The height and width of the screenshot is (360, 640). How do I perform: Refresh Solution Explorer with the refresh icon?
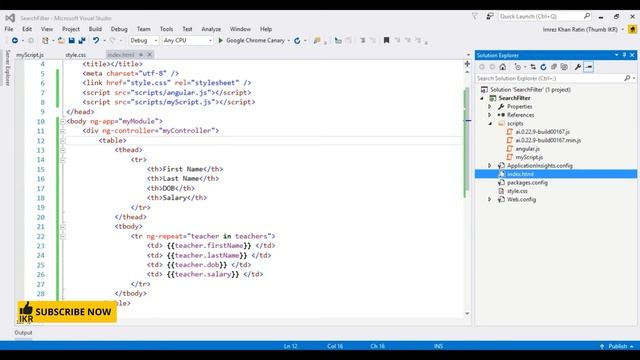pos(543,67)
